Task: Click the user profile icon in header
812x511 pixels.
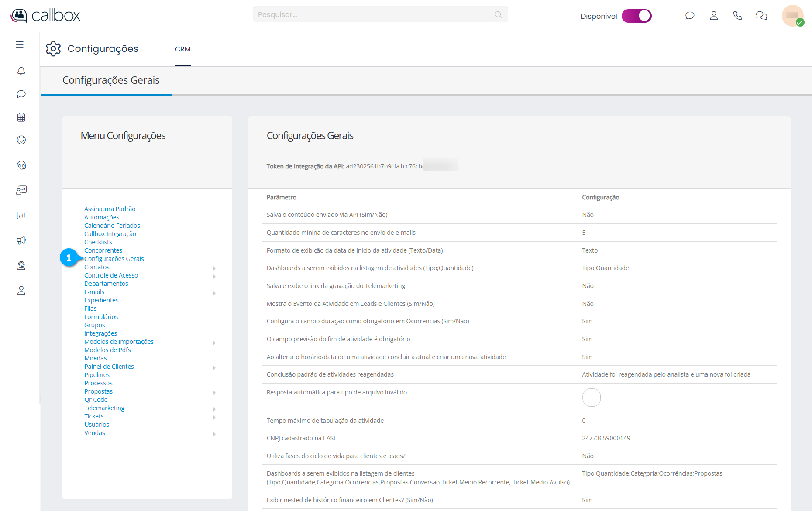Action: (714, 16)
